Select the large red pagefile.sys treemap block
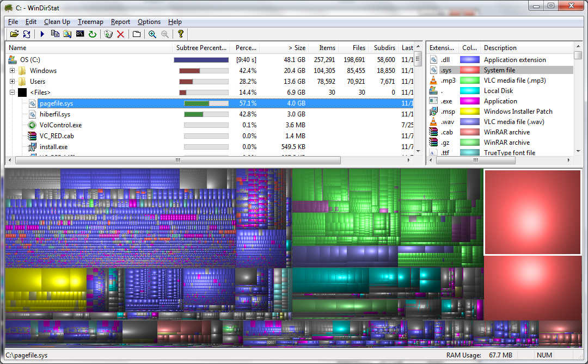This screenshot has height=364, width=588. (534, 212)
